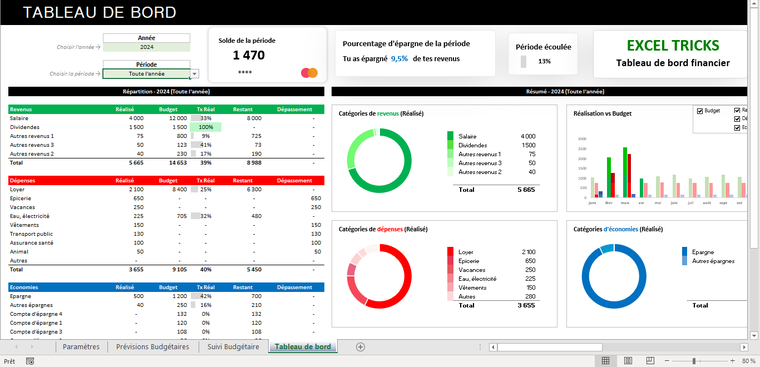
Task: Uncheck the Budget checkbox on chart
Action: pyautogui.click(x=699, y=111)
